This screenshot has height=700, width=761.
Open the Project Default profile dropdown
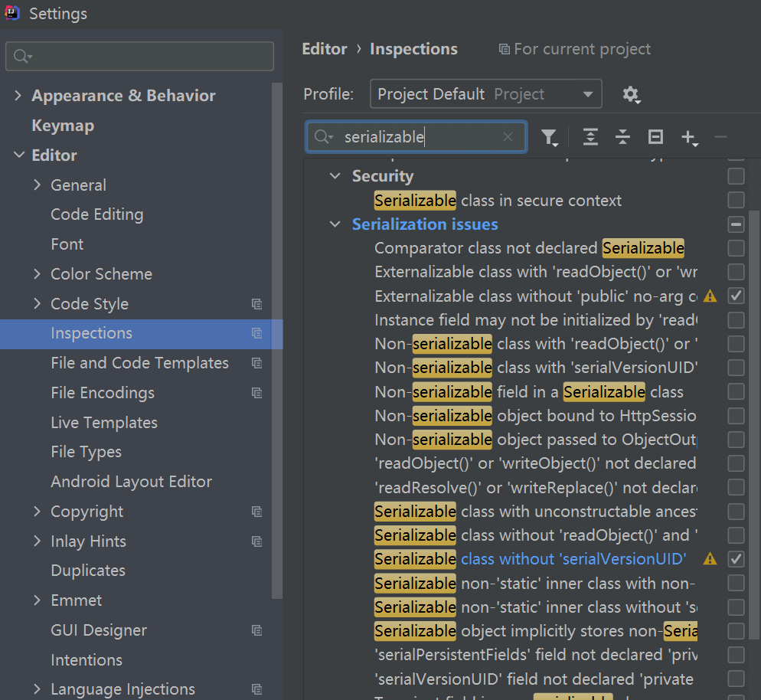485,94
